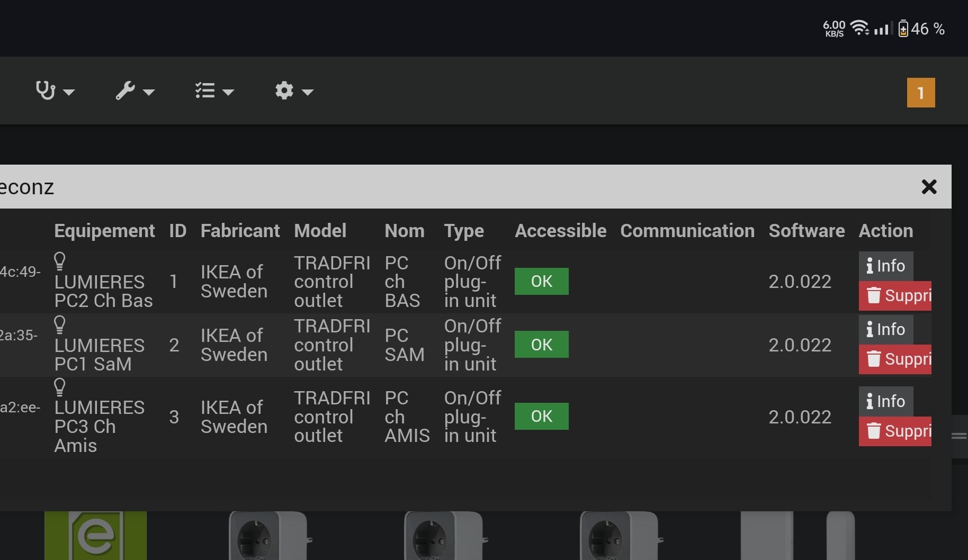Show Info for device ID 3

885,401
